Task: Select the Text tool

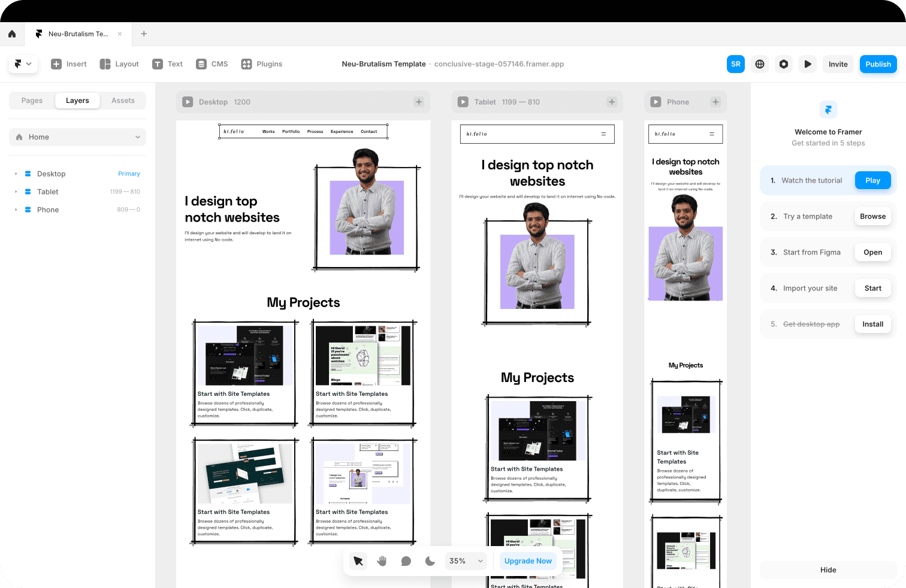Action: [167, 64]
